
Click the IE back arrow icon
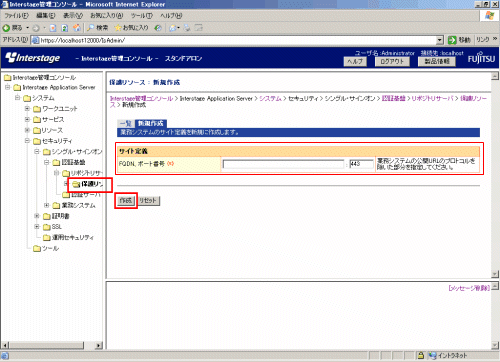[x=6, y=28]
